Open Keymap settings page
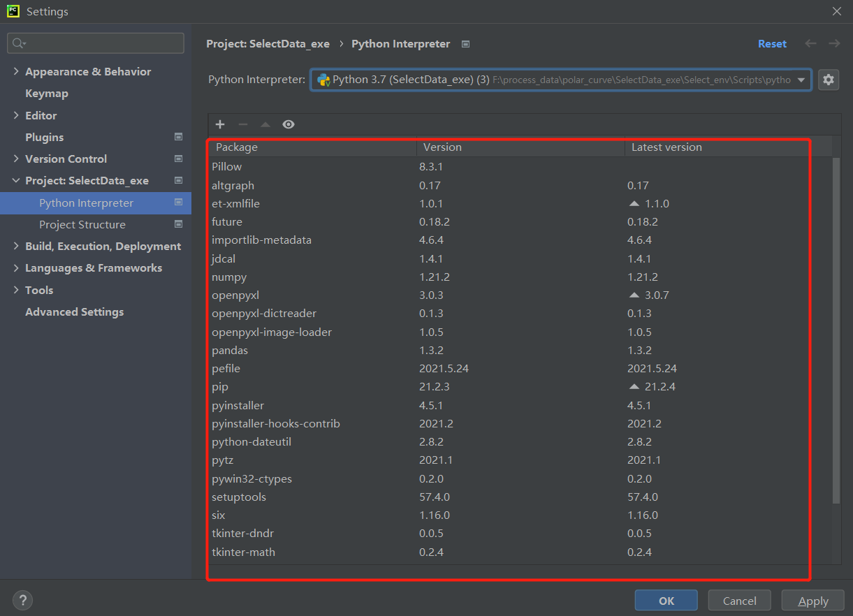 pos(47,94)
